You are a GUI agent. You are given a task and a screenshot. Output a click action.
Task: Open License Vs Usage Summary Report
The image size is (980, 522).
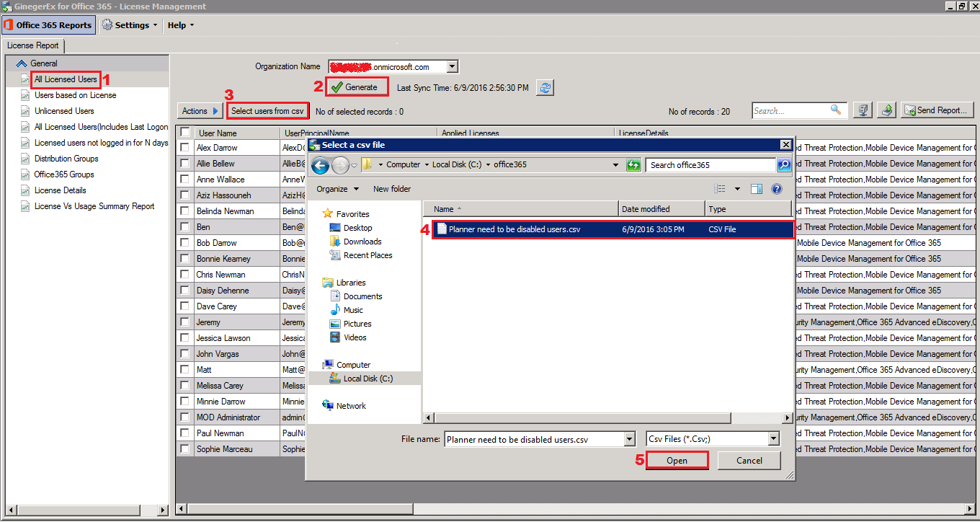pos(94,206)
